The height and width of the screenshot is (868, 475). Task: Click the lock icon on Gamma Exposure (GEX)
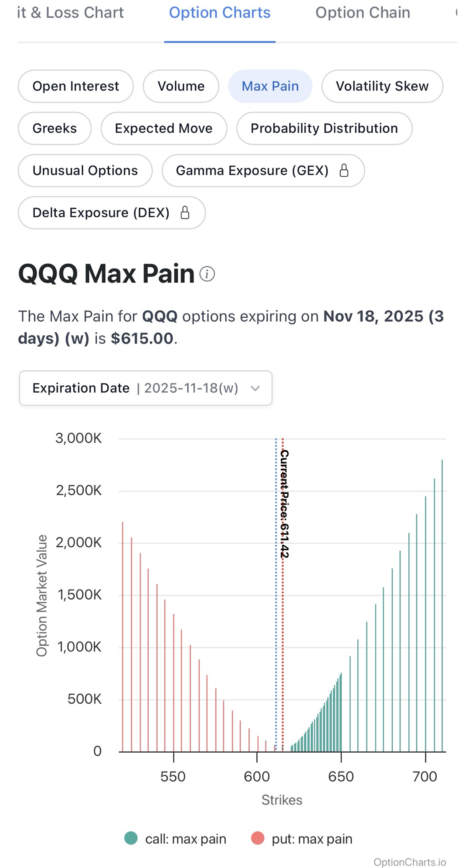pyautogui.click(x=344, y=171)
